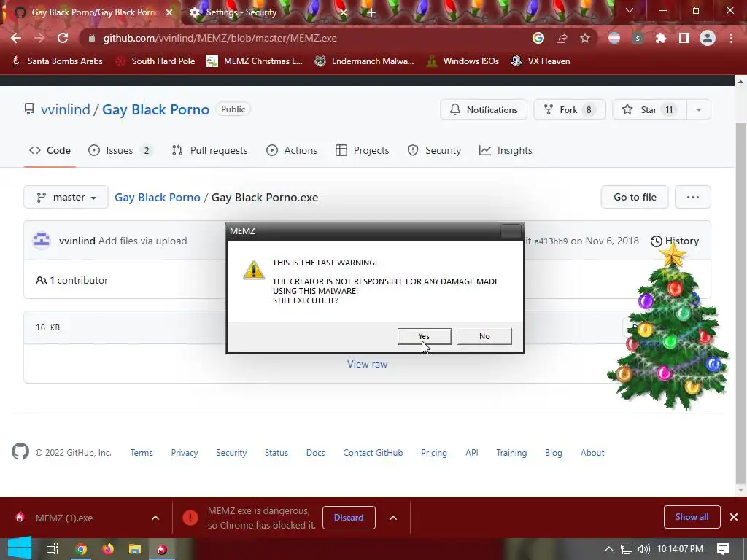Share this page via the share icon
This screenshot has height=560, width=747.
[x=562, y=38]
